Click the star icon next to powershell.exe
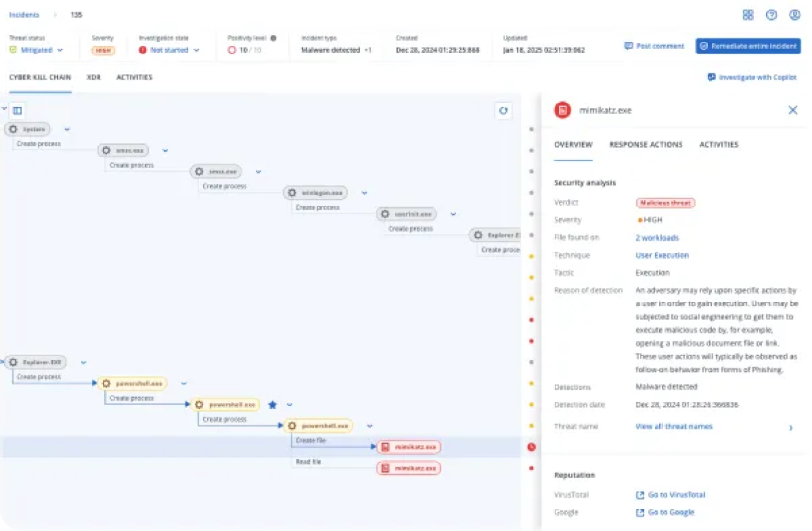812x531 pixels. (x=274, y=404)
